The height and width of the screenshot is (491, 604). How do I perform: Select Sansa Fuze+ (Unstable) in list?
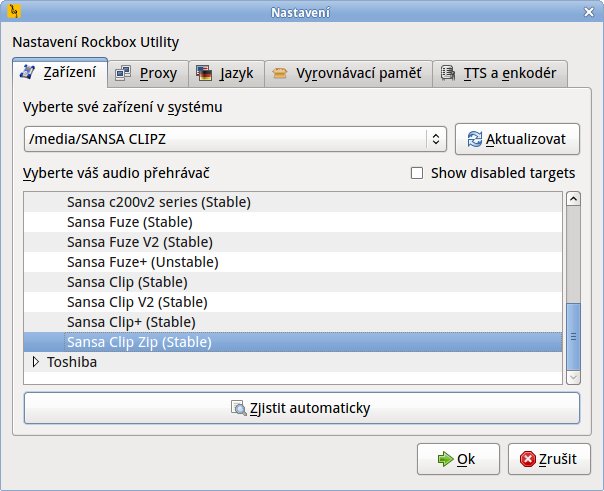[x=142, y=262]
